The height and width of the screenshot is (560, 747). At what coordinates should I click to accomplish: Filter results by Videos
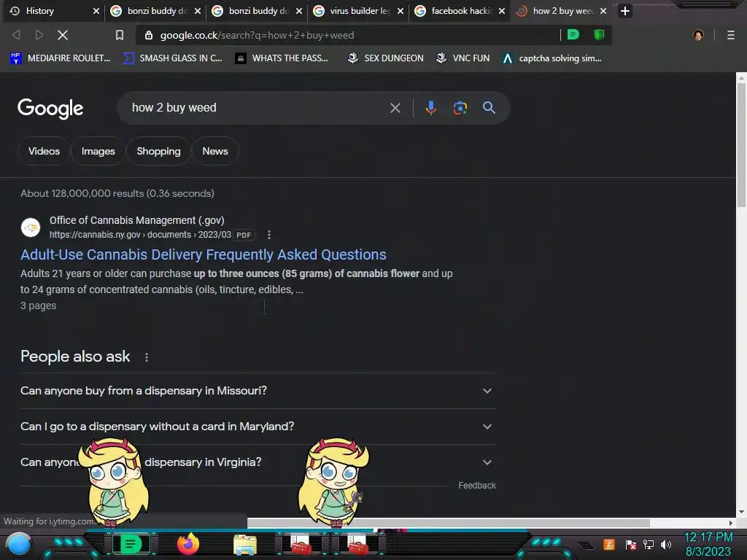44,151
